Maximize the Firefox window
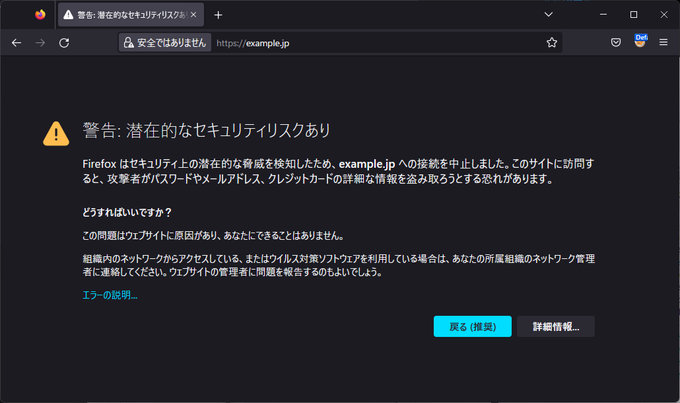The image size is (680, 403). coord(634,15)
